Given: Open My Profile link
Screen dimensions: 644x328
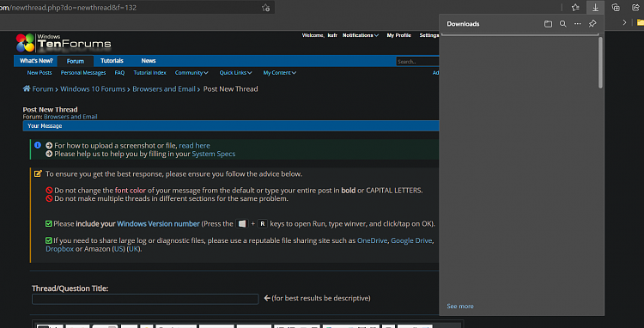Looking at the screenshot, I should tap(398, 35).
